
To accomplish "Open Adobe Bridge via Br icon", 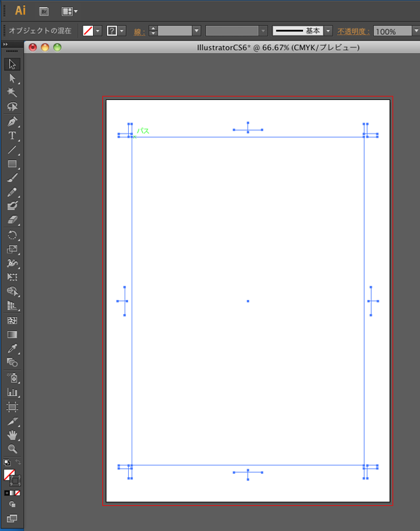I will pos(44,11).
